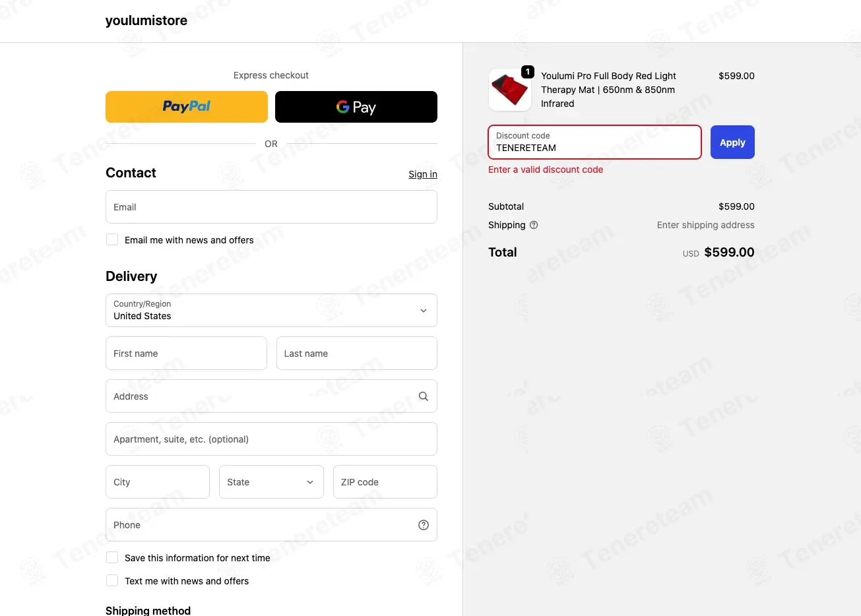The height and width of the screenshot is (616, 861).
Task: Click the ZIP code field
Action: point(385,482)
